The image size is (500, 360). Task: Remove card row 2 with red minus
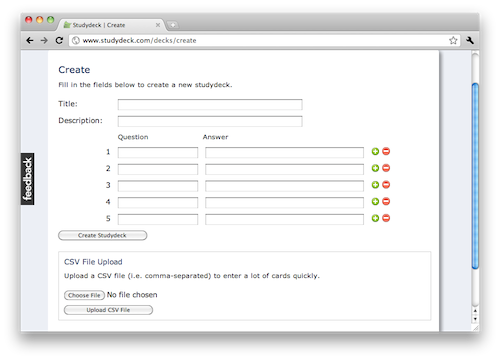386,168
